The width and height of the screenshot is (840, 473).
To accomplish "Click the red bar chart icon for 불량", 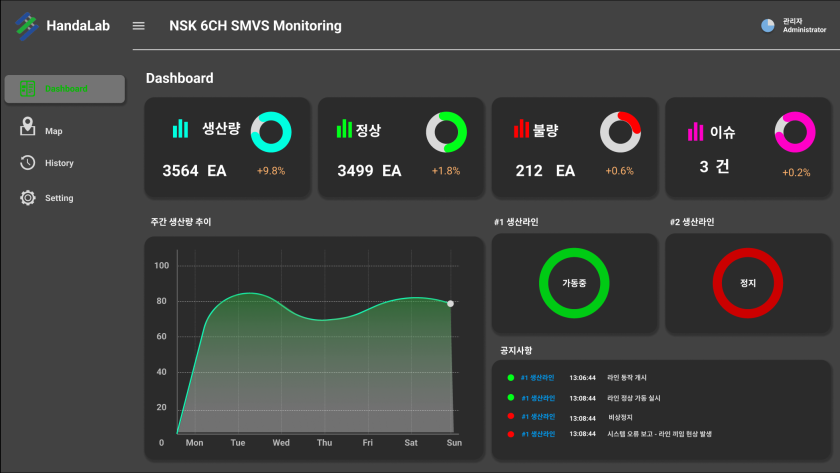I will point(520,129).
